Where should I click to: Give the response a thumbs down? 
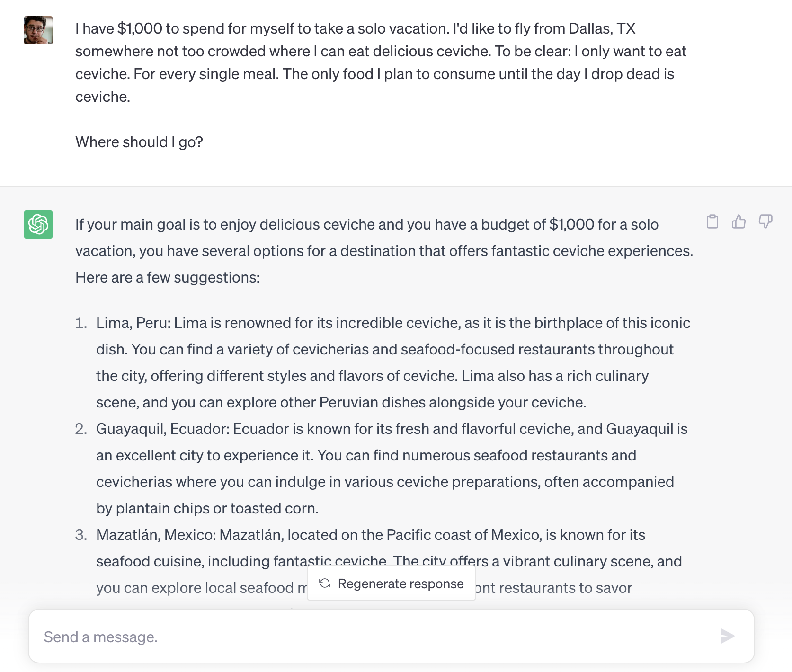(765, 221)
